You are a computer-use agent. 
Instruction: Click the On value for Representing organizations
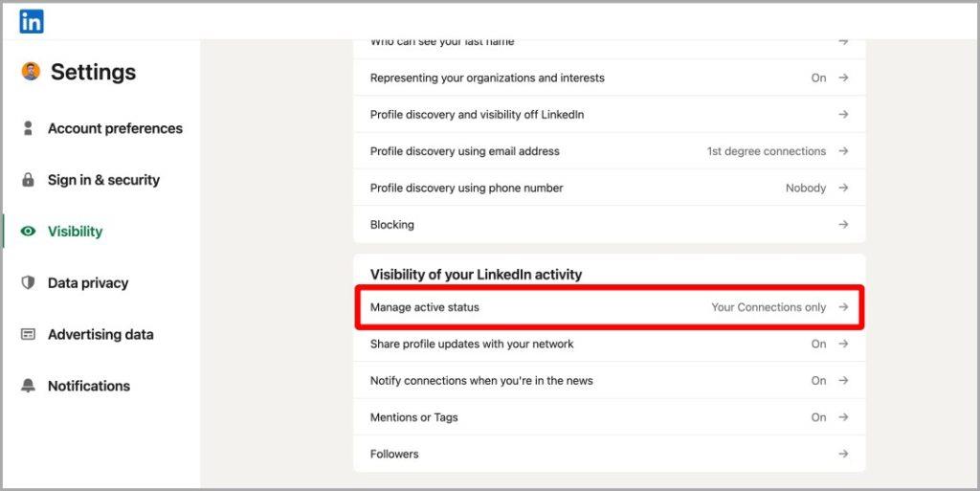click(819, 78)
